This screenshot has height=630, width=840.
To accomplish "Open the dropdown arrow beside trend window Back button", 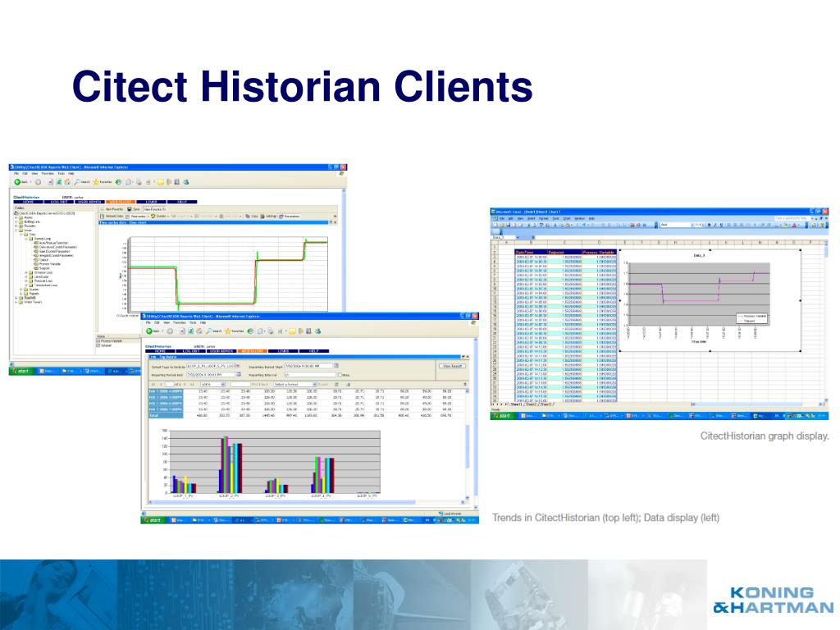I will 30,182.
